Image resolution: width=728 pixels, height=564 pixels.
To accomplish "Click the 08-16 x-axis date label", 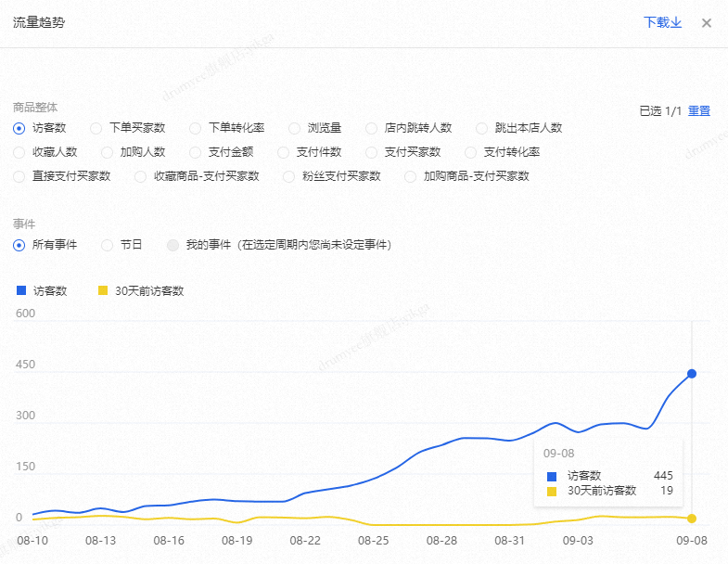I will (169, 541).
